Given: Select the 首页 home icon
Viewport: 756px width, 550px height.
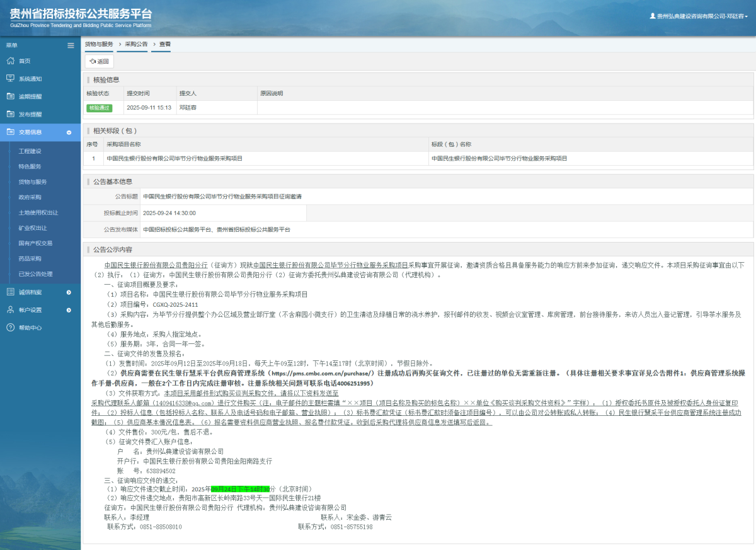Looking at the screenshot, I should pos(11,60).
